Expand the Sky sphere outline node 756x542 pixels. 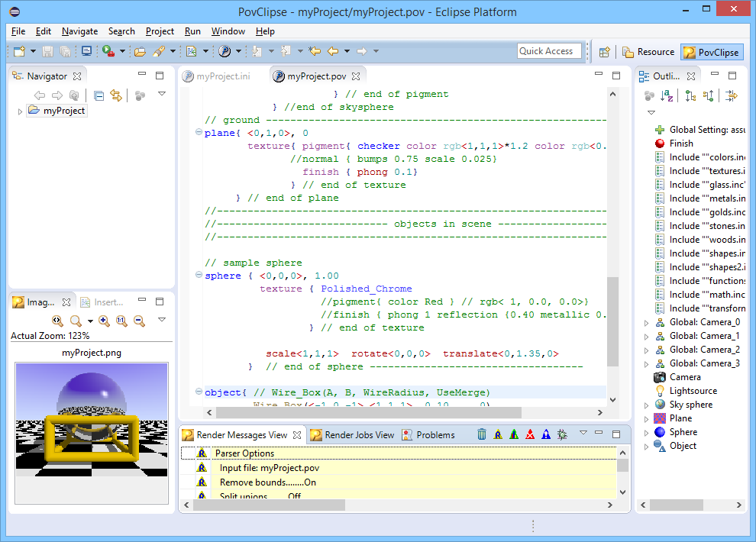pos(647,405)
